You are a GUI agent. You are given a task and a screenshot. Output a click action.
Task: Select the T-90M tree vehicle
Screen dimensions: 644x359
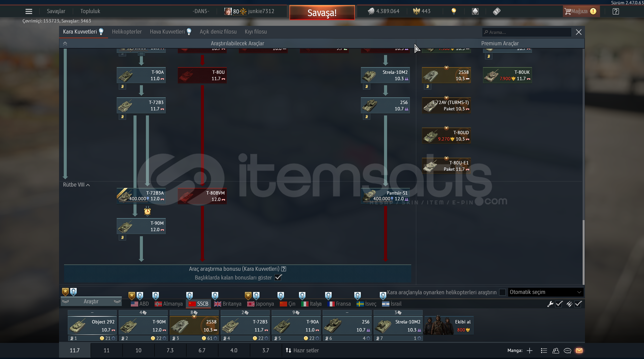point(141,226)
